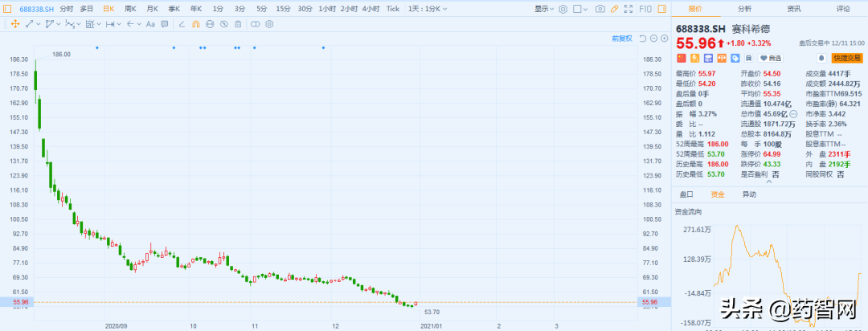Switch to 周K weekly candlestick
The width and height of the screenshot is (868, 331).
tap(130, 9)
